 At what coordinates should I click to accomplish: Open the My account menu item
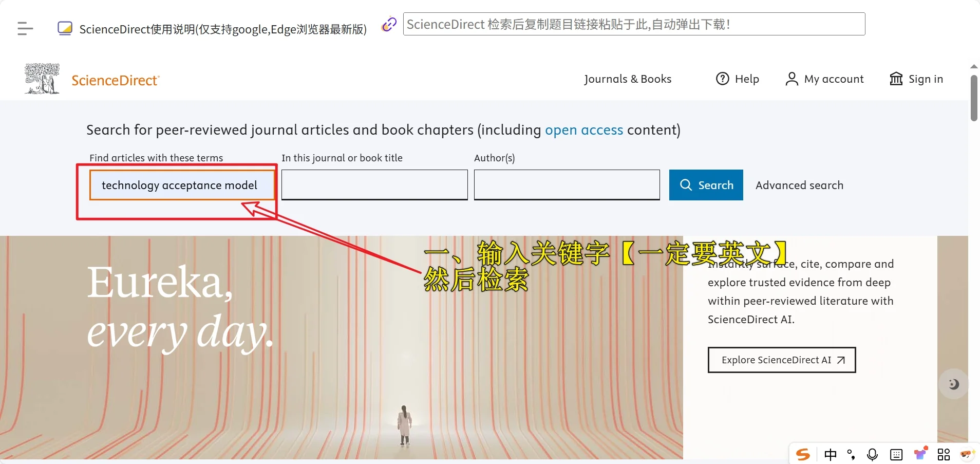pyautogui.click(x=834, y=79)
